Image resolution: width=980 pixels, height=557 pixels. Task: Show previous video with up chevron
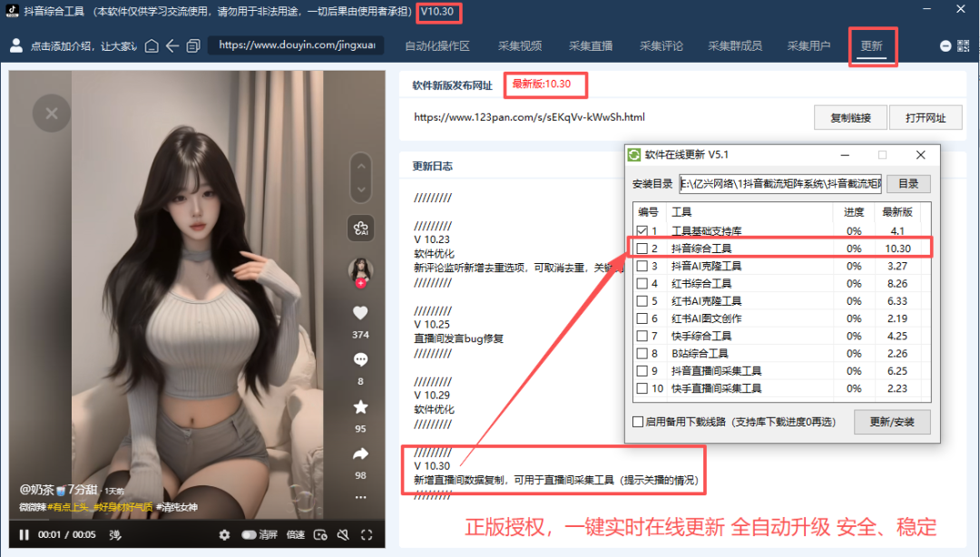pyautogui.click(x=360, y=166)
